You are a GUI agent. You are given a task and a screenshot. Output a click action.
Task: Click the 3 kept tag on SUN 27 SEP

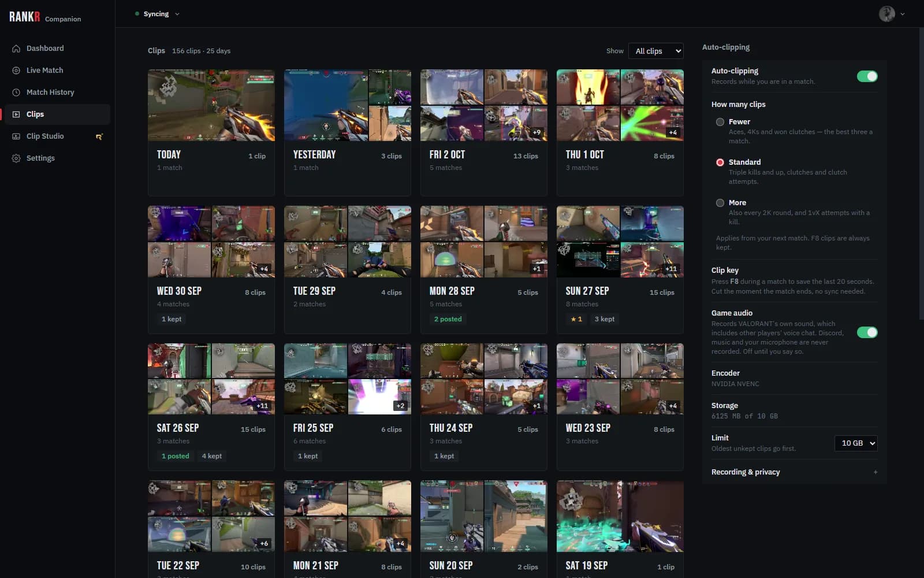point(605,319)
